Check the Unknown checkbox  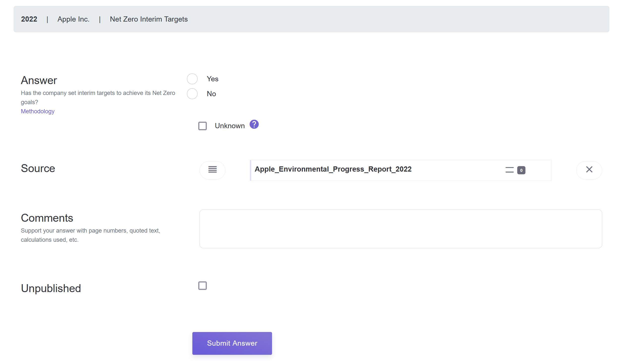[203, 126]
